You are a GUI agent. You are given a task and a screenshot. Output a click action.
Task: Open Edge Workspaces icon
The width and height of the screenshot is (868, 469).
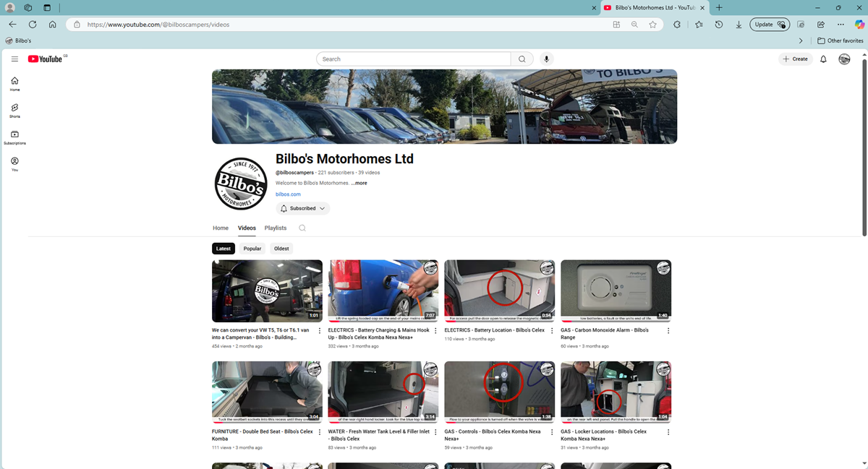click(x=28, y=7)
